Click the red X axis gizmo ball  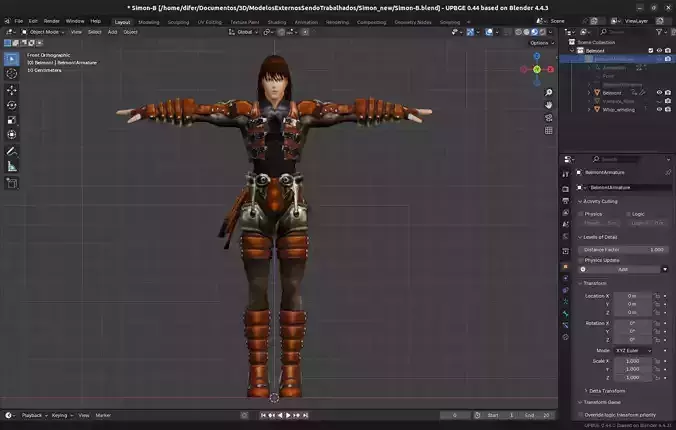tap(551, 69)
